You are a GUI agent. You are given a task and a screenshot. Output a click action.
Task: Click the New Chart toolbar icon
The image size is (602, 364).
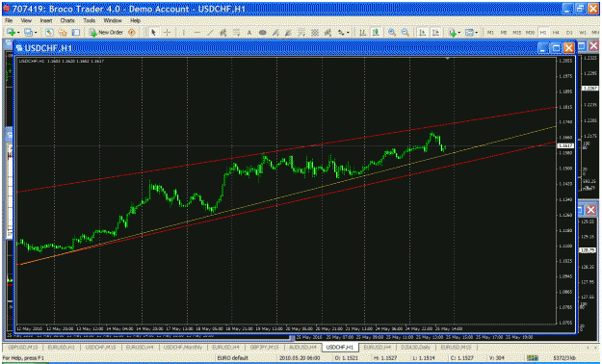[11, 33]
